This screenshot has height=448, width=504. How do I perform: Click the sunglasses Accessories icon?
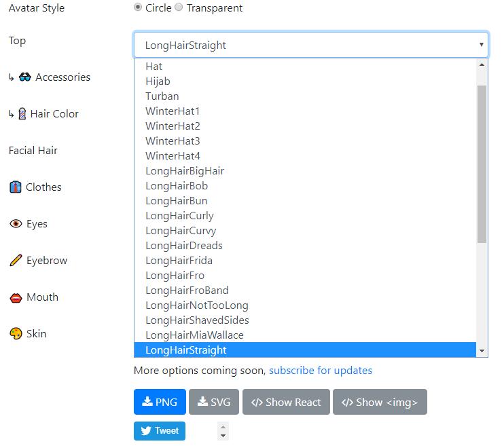pyautogui.click(x=25, y=77)
